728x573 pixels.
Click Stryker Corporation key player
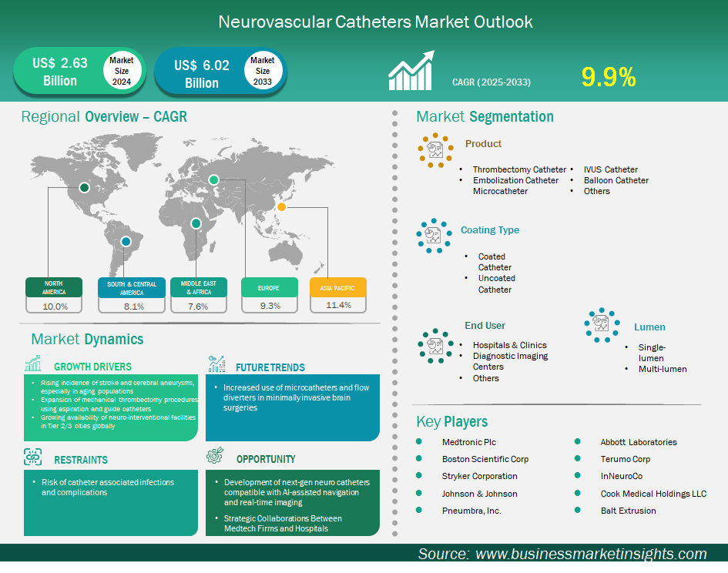pos(480,476)
